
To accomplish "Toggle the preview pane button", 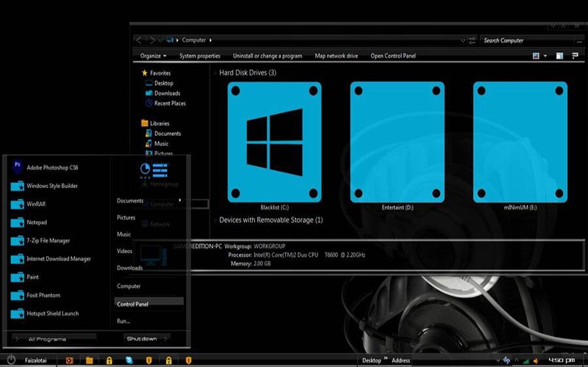I will click(x=560, y=56).
